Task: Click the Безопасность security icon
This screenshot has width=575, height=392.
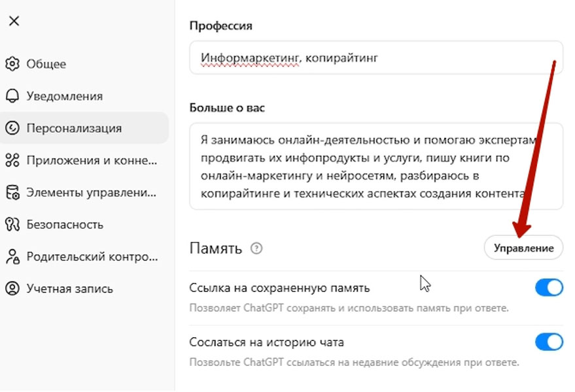Action: pos(12,224)
